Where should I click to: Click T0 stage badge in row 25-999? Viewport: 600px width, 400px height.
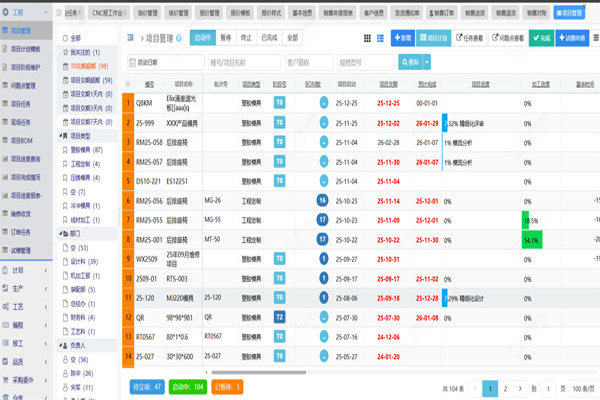[280, 122]
